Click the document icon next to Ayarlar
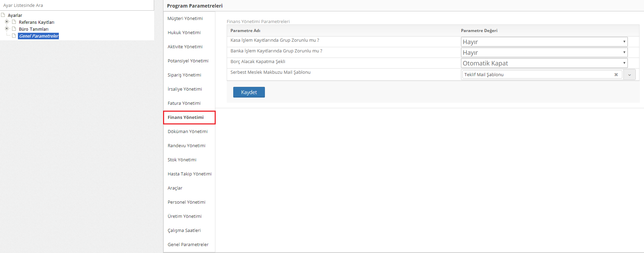 pyautogui.click(x=3, y=15)
